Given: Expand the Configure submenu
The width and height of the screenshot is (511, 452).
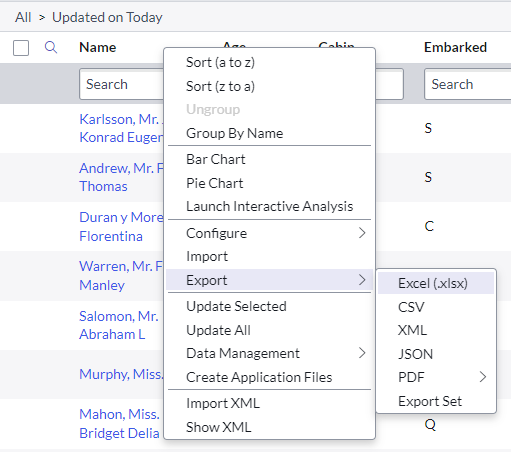Looking at the screenshot, I should [x=269, y=233].
